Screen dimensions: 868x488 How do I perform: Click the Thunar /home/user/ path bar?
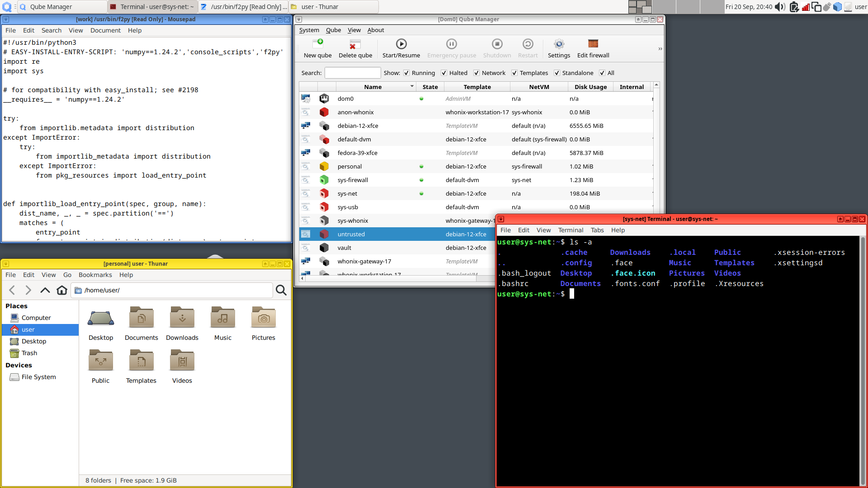[172, 290]
